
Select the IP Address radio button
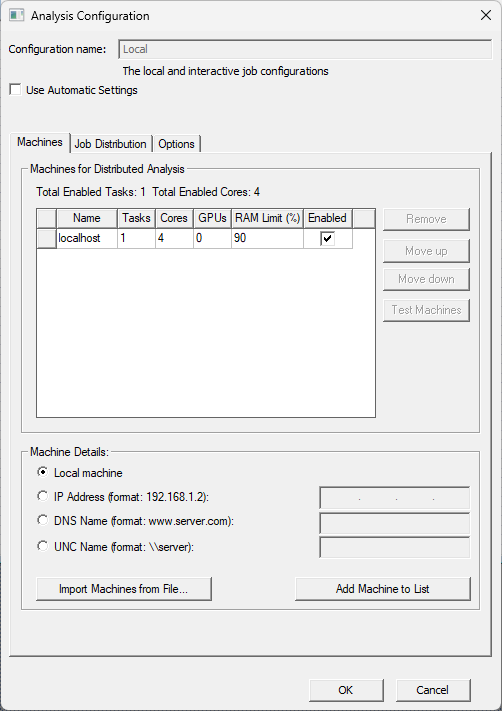[x=43, y=497]
